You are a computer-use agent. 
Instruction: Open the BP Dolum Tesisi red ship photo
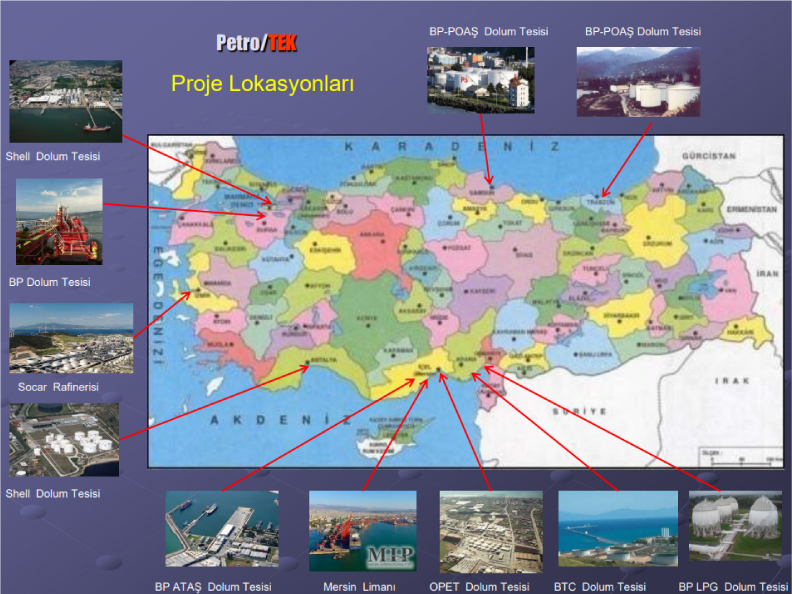(59, 221)
